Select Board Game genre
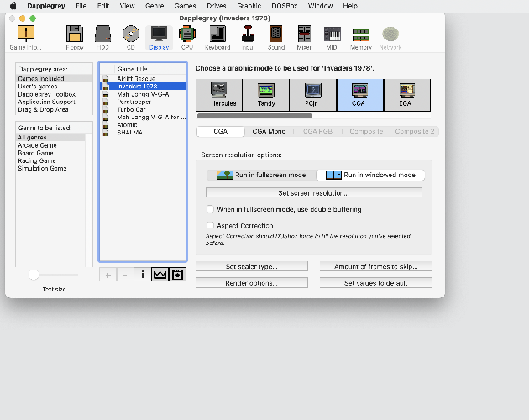This screenshot has width=529, height=420. [x=50, y=153]
